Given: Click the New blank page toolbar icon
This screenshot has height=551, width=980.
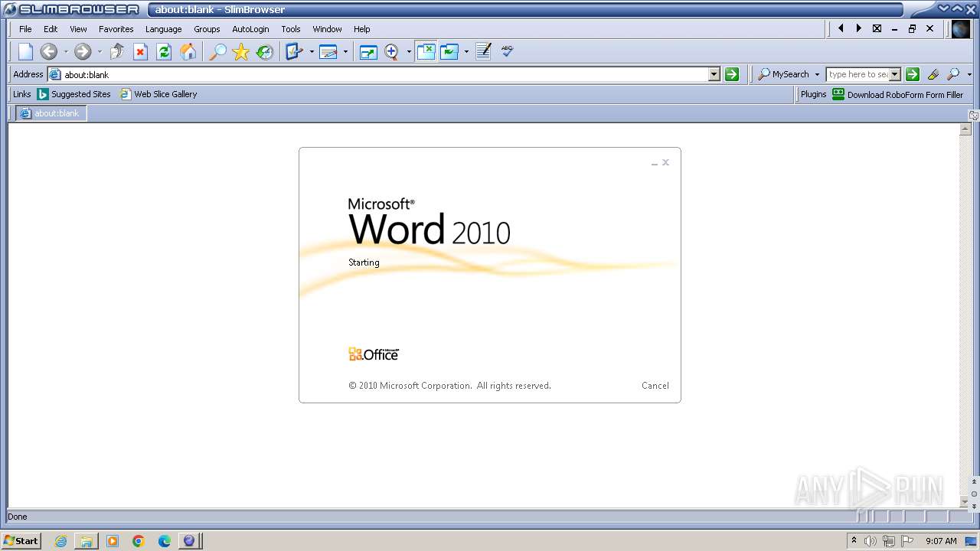Looking at the screenshot, I should coord(26,51).
